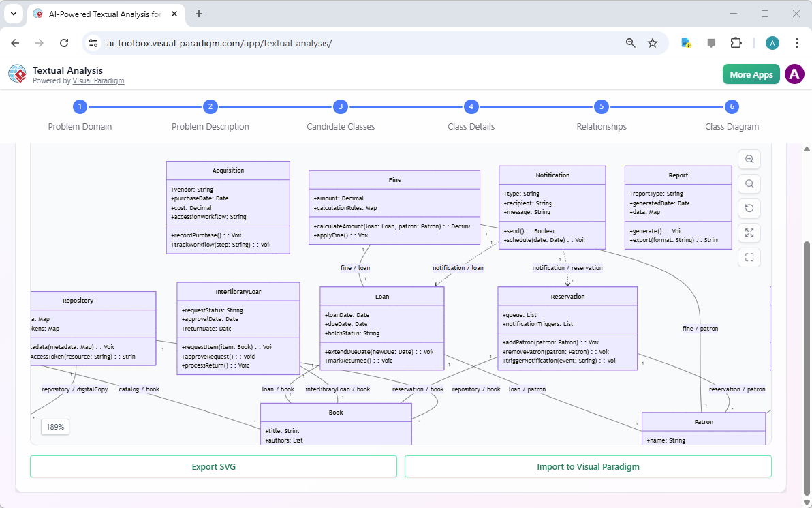The image size is (812, 508).
Task: Select step 5 Relationships
Action: pyautogui.click(x=602, y=106)
